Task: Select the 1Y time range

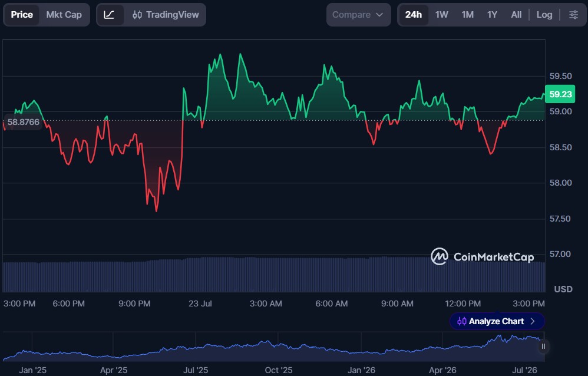Action: coord(492,15)
